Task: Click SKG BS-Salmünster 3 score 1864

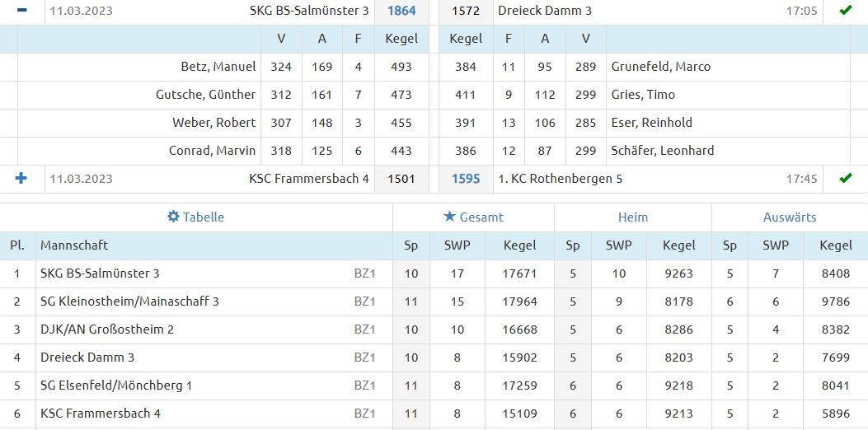Action: [401, 11]
